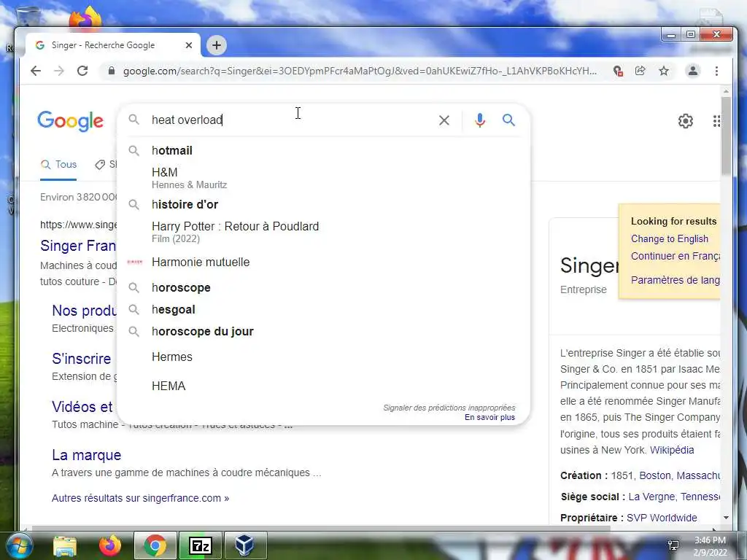This screenshot has height=560, width=747.
Task: Share this page using the share icon
Action: coord(640,71)
